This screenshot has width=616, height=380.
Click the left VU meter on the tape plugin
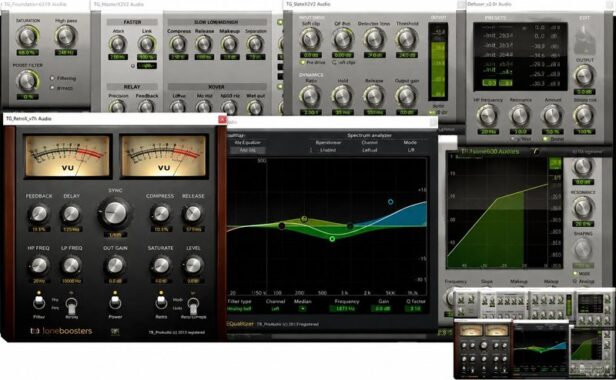(67, 156)
